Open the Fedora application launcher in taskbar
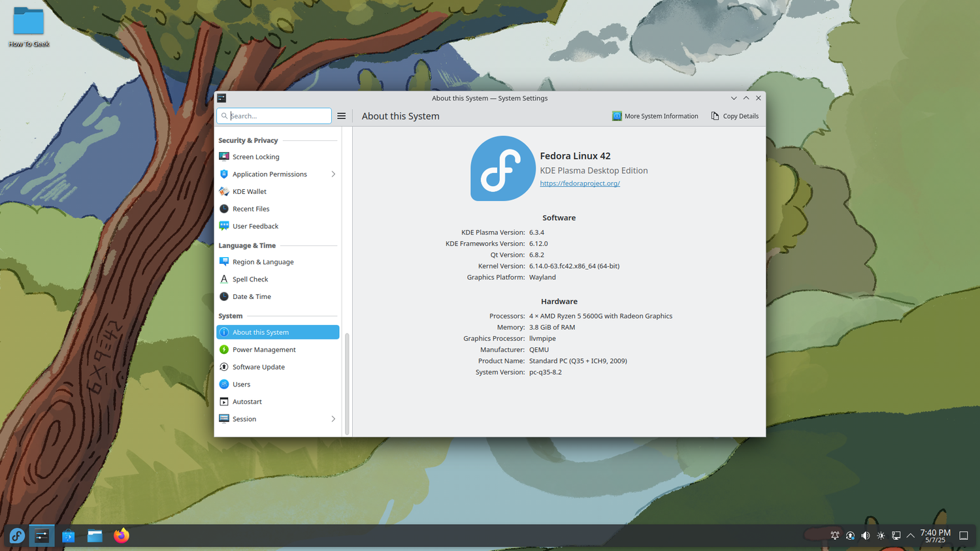This screenshot has width=980, height=551. (x=16, y=536)
